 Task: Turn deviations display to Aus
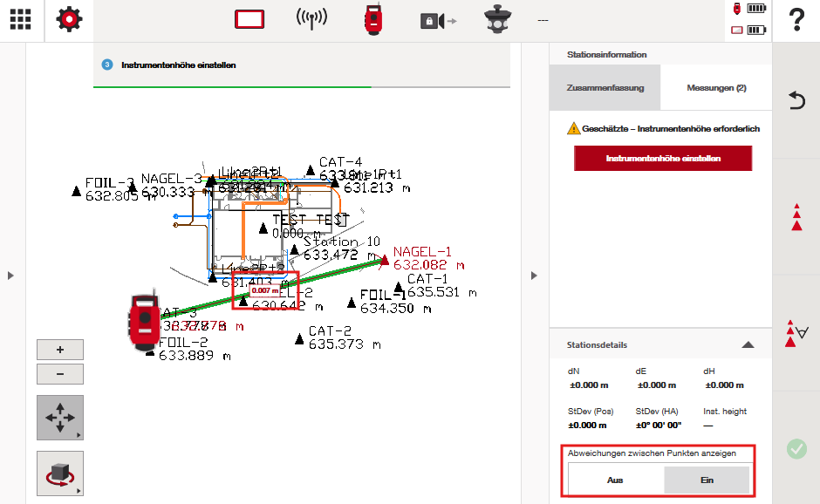point(616,480)
